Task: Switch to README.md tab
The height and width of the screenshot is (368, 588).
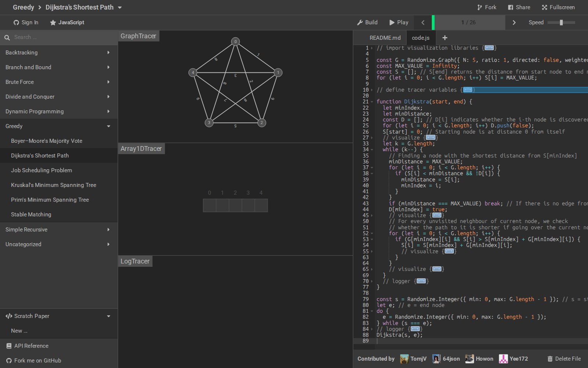Action: click(x=385, y=38)
